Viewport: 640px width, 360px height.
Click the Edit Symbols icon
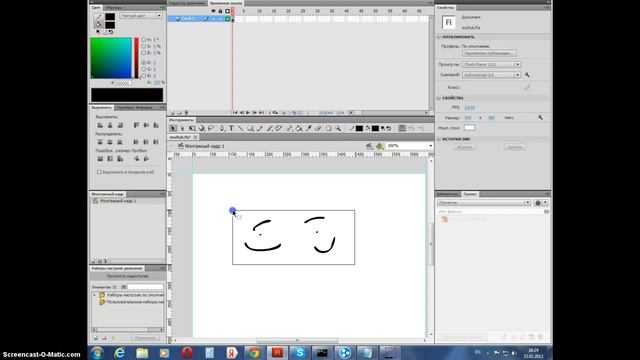(x=380, y=146)
